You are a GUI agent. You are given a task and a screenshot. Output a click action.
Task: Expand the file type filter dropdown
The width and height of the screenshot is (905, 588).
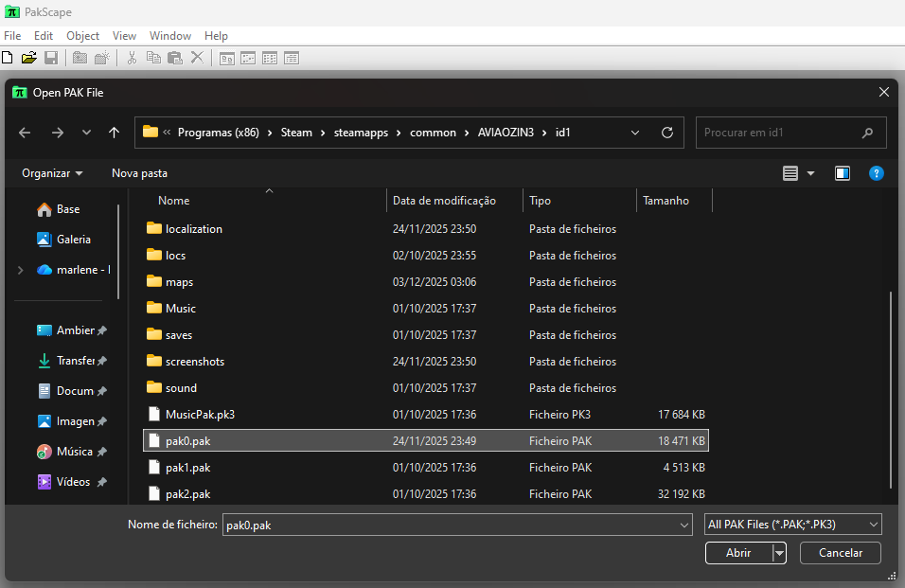[793, 525]
